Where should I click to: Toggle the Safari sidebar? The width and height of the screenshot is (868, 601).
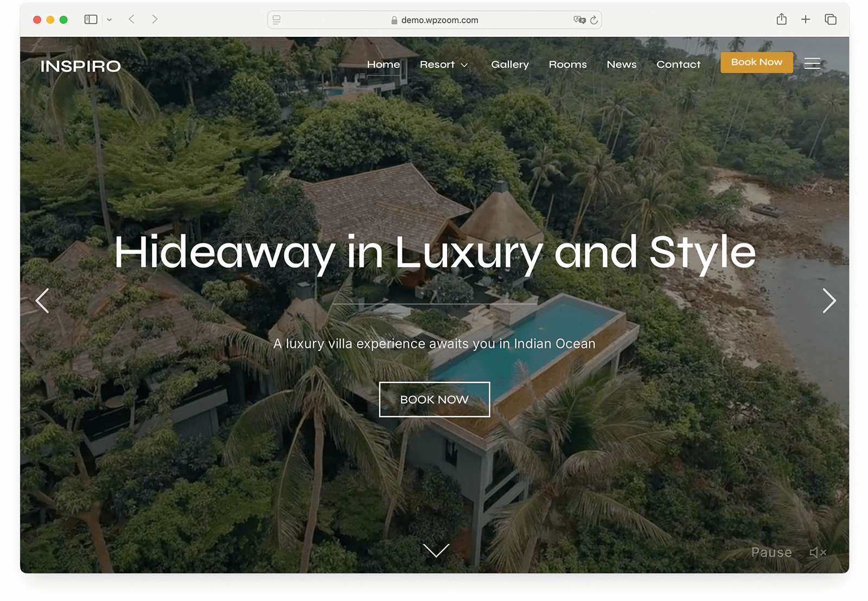click(x=91, y=20)
